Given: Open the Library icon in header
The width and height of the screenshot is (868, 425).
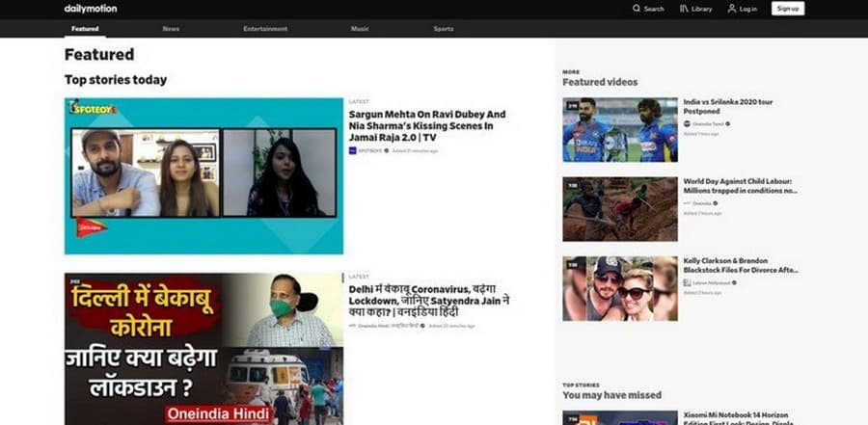Looking at the screenshot, I should click(x=684, y=9).
